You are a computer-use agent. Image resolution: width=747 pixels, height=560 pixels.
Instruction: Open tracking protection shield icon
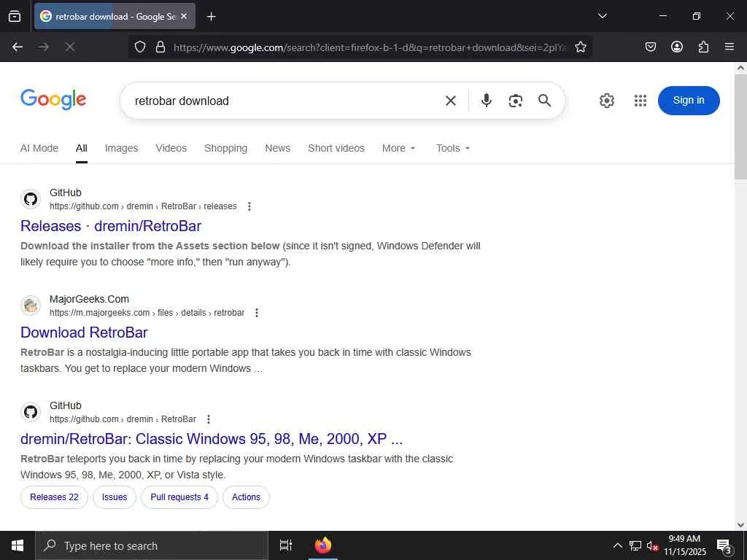pos(139,47)
